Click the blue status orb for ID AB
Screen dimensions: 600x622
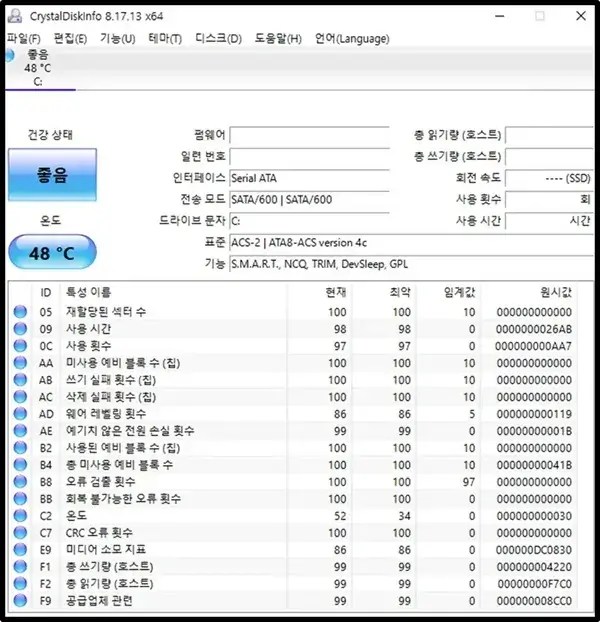click(x=20, y=380)
